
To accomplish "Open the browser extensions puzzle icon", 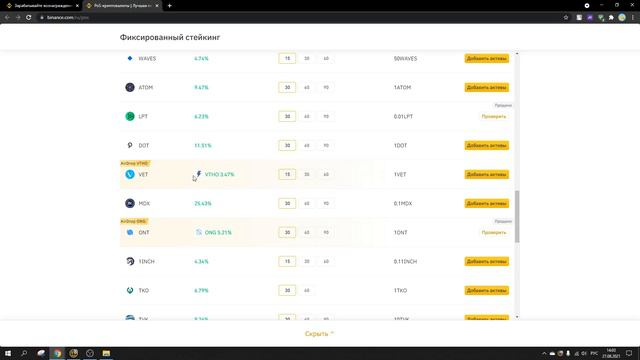I will (611, 18).
